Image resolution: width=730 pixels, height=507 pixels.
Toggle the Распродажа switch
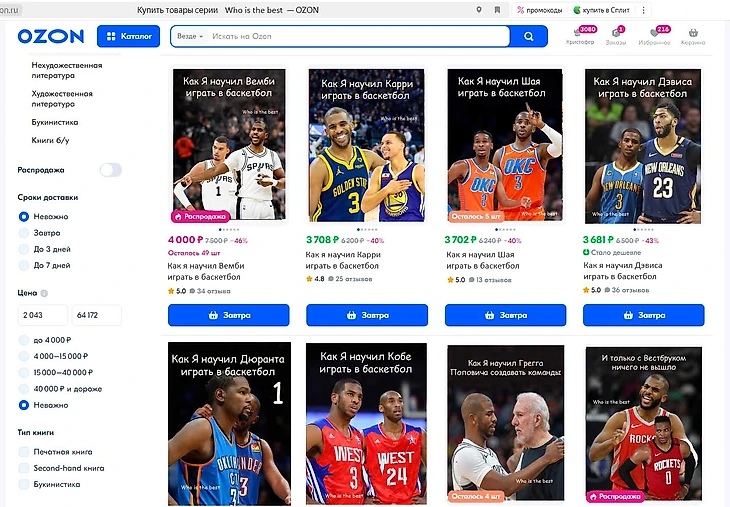pos(110,170)
